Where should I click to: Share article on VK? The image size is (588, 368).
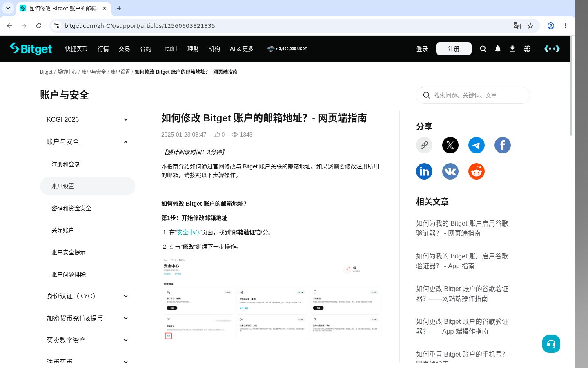pyautogui.click(x=450, y=171)
